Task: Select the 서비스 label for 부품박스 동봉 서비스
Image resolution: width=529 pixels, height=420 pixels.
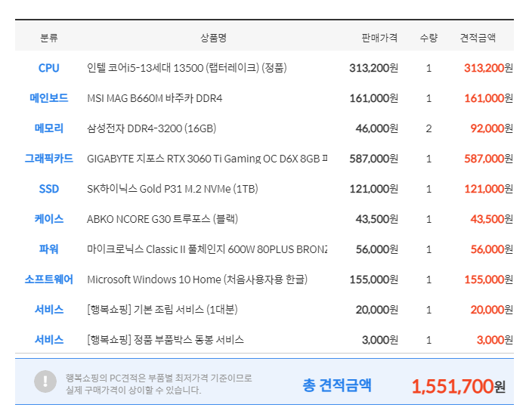Action: (49, 340)
